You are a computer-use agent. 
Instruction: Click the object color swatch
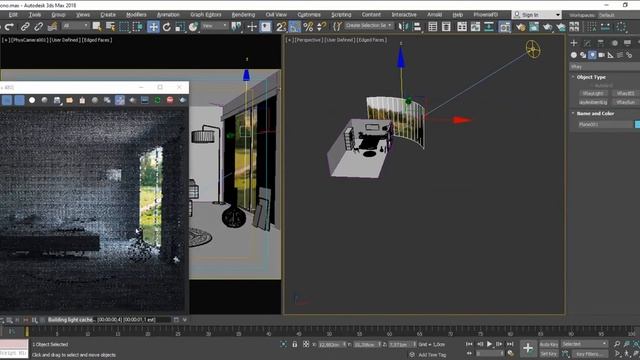point(637,124)
